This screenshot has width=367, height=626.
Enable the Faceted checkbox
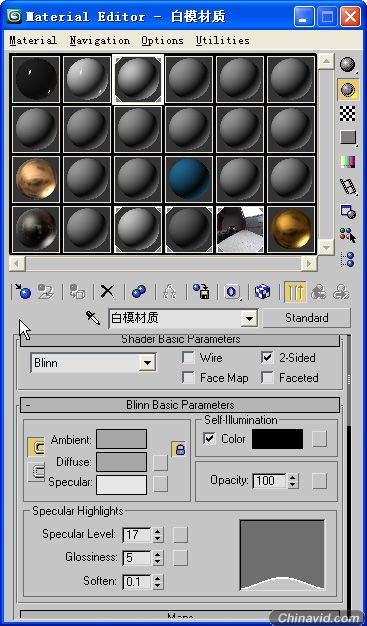(268, 377)
